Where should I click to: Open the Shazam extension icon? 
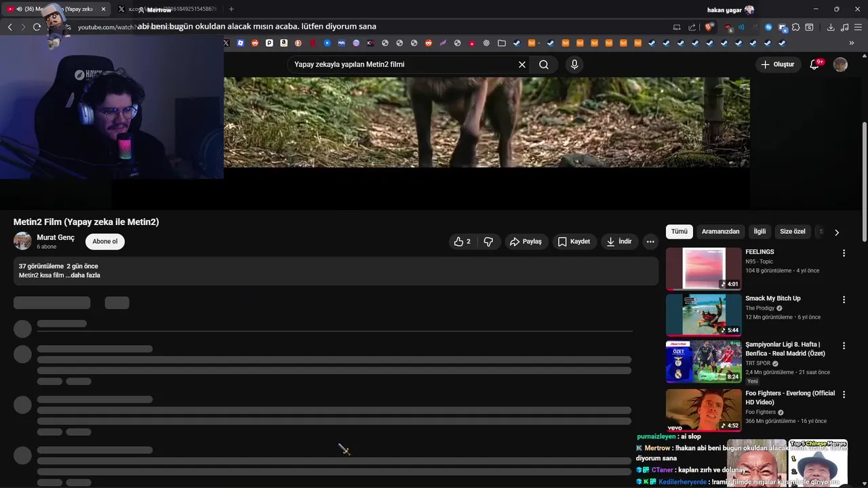point(768,27)
